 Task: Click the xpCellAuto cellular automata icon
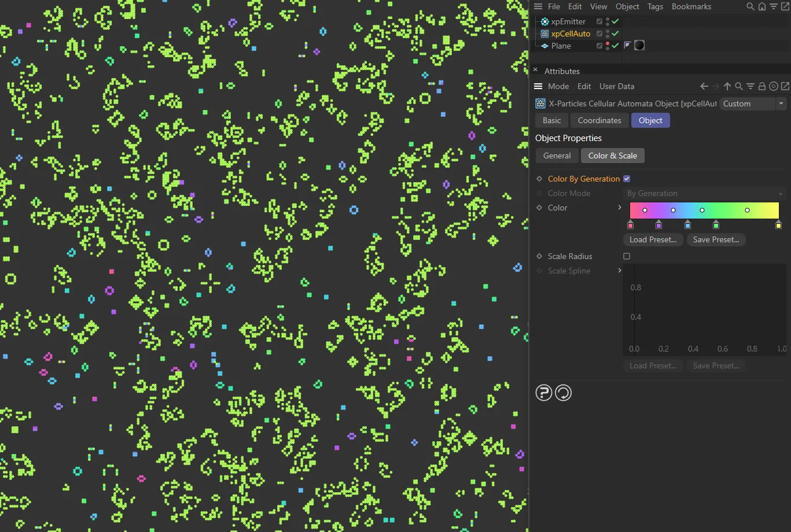tap(544, 34)
